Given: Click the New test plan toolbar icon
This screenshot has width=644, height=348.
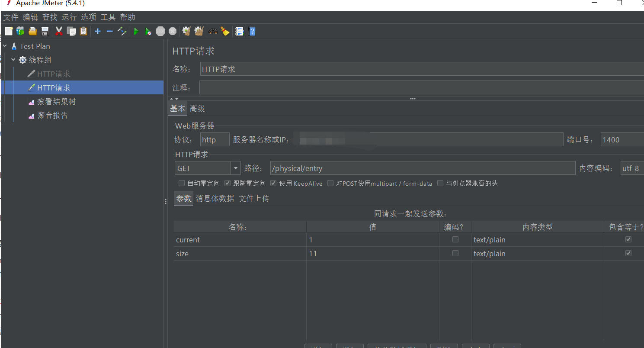Looking at the screenshot, I should 9,31.
